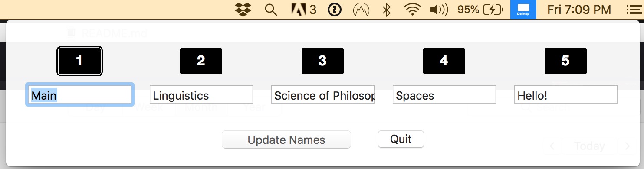Select desktop space thumbnail 1
Image resolution: width=644 pixels, height=169 pixels.
click(79, 61)
